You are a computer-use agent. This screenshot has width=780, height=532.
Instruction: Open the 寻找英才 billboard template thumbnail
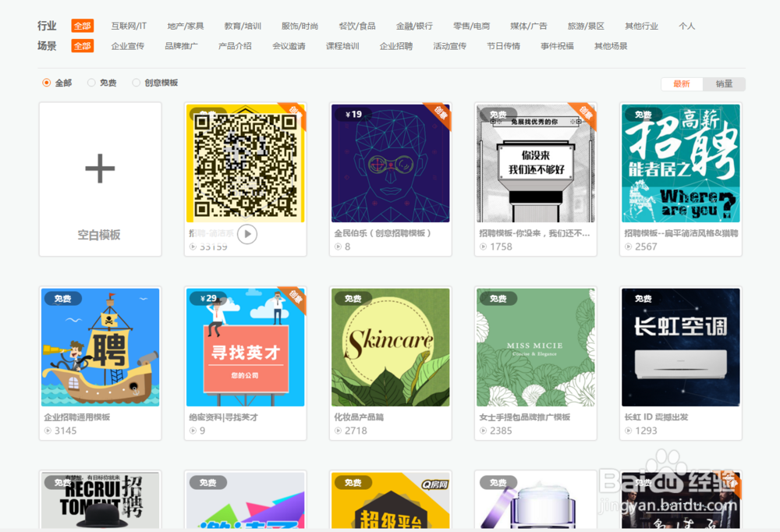point(245,347)
